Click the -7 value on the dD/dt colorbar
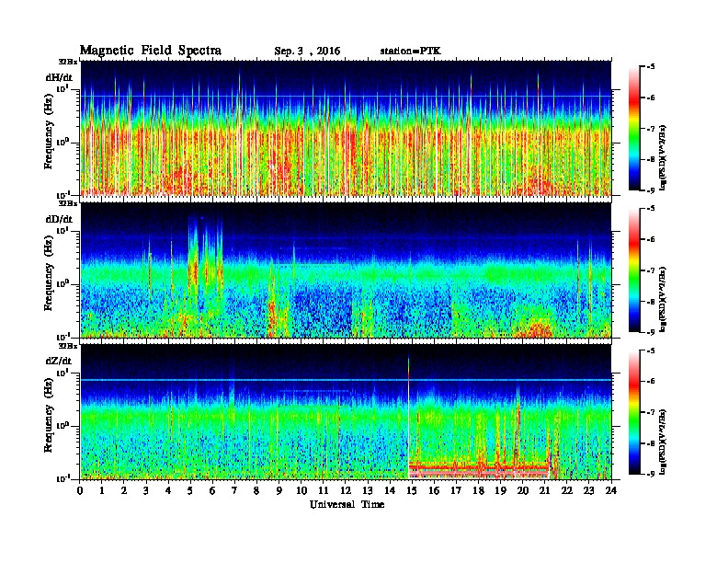Viewport: 728px width, 563px height. coord(651,270)
